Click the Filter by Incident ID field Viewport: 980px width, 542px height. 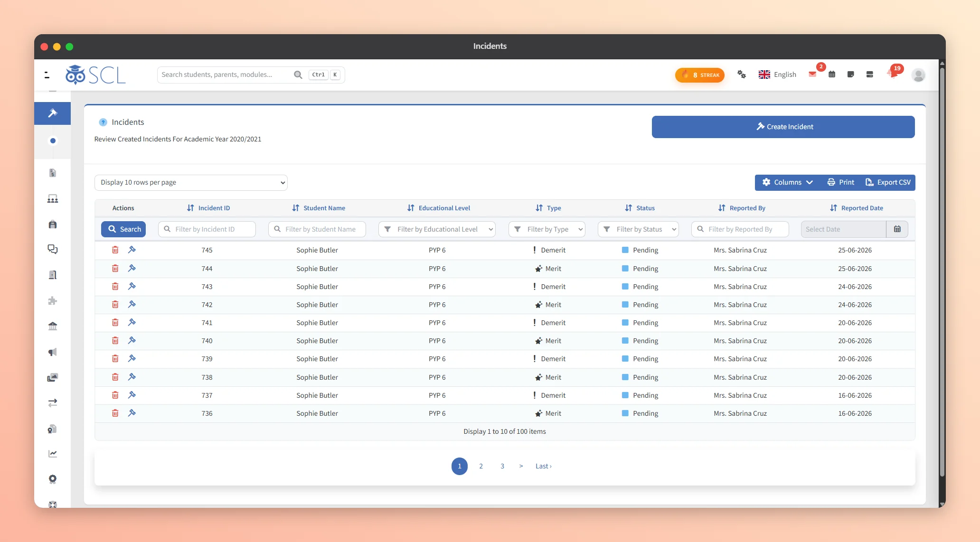coord(207,229)
